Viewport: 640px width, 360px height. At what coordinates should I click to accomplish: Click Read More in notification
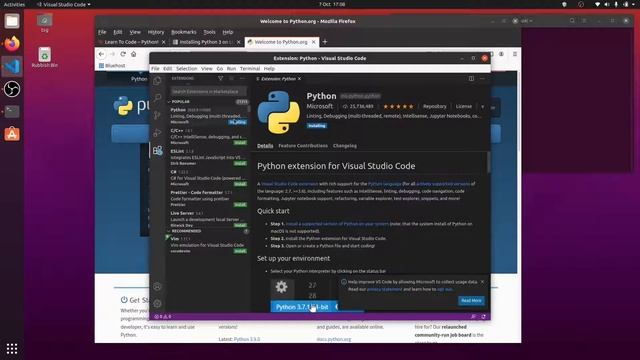click(471, 301)
